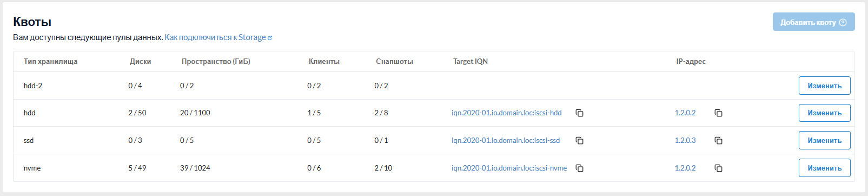This screenshot has width=868, height=196.
Task: Open iqn.2020-01.io.domain.loc:iscsi-hdd link
Action: 507,113
